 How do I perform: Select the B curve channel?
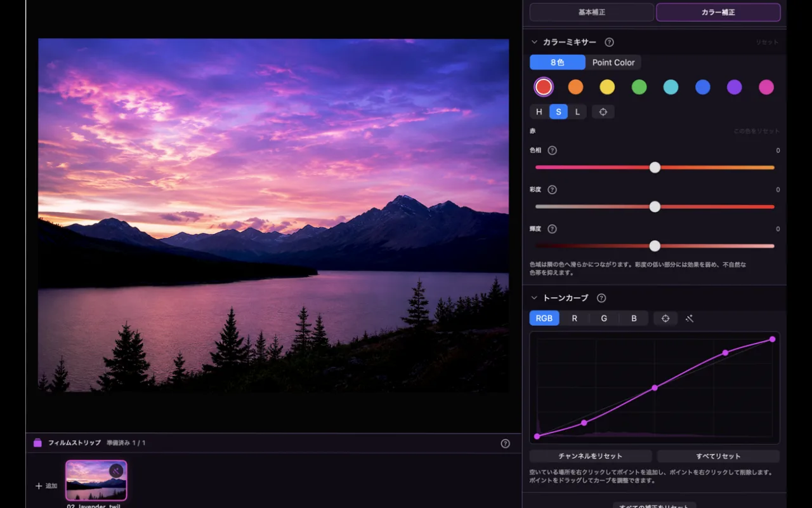pyautogui.click(x=634, y=318)
